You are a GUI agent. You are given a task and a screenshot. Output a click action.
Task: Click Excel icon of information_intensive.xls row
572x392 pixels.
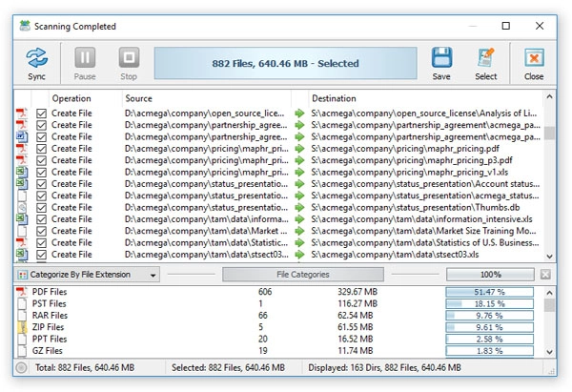tap(22, 219)
